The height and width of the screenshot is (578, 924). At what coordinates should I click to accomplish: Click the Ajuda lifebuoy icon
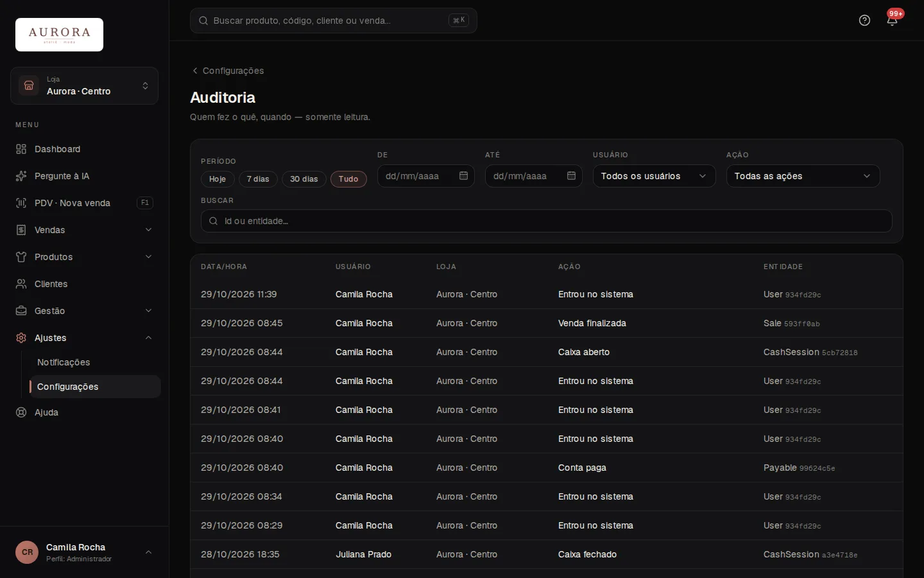click(21, 412)
